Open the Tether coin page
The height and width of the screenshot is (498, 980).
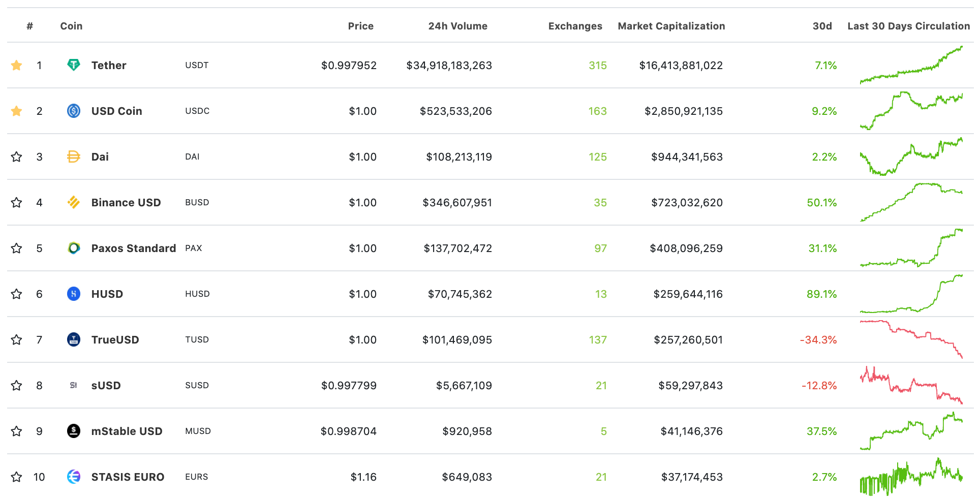point(109,65)
